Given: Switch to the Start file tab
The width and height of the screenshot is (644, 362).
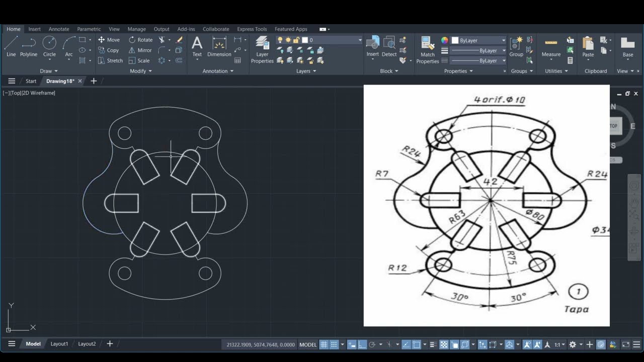Looking at the screenshot, I should tap(31, 81).
